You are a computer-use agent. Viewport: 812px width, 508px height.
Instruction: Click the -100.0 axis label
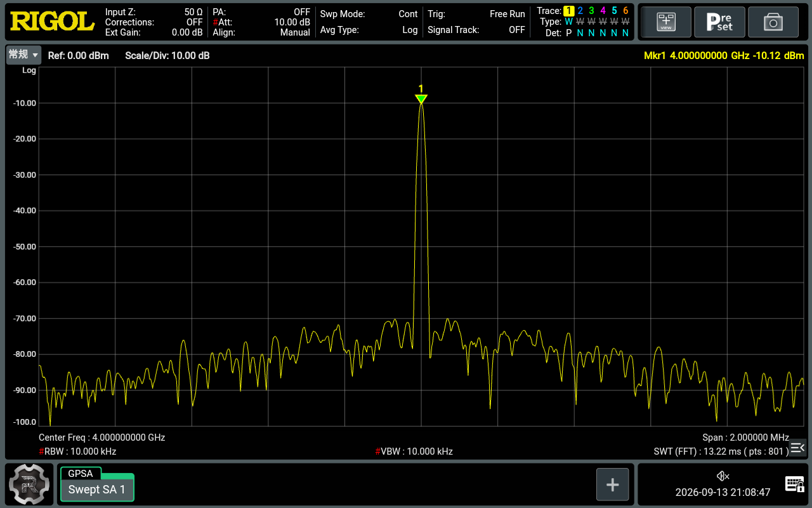(23, 422)
